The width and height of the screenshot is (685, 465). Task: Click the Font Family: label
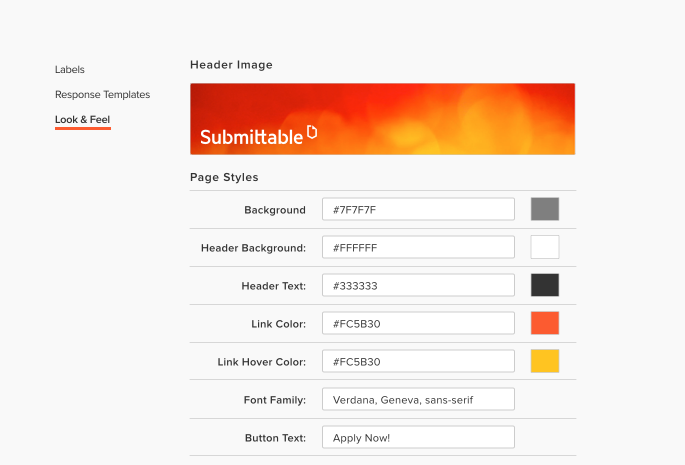(275, 400)
